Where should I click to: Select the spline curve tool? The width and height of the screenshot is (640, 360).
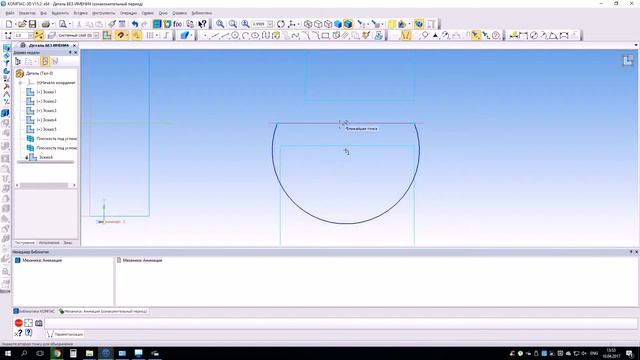point(296,36)
